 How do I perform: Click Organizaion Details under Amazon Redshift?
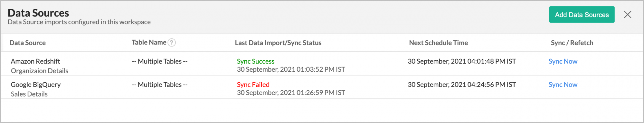point(40,71)
